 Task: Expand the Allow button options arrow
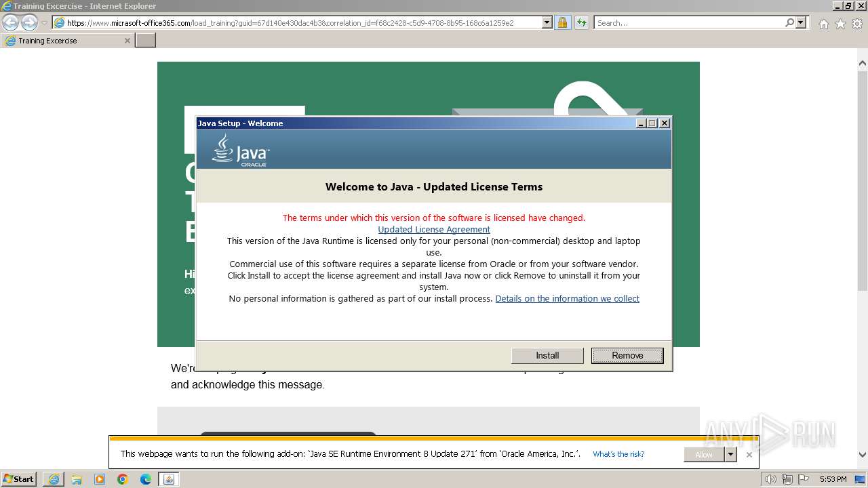click(730, 455)
